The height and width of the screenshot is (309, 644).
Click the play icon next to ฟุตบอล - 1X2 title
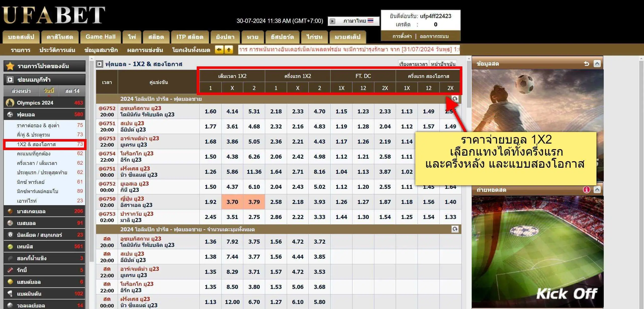[100, 64]
